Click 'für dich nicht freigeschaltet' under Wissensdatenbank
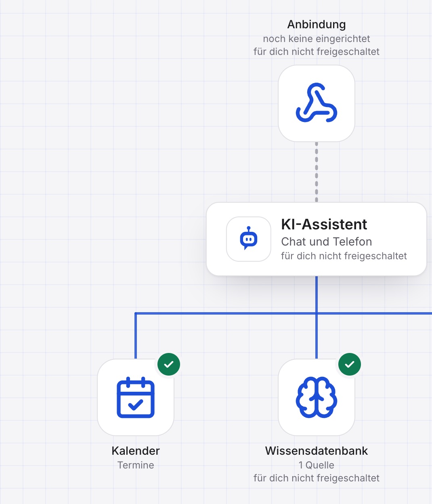432x504 pixels. click(x=317, y=478)
